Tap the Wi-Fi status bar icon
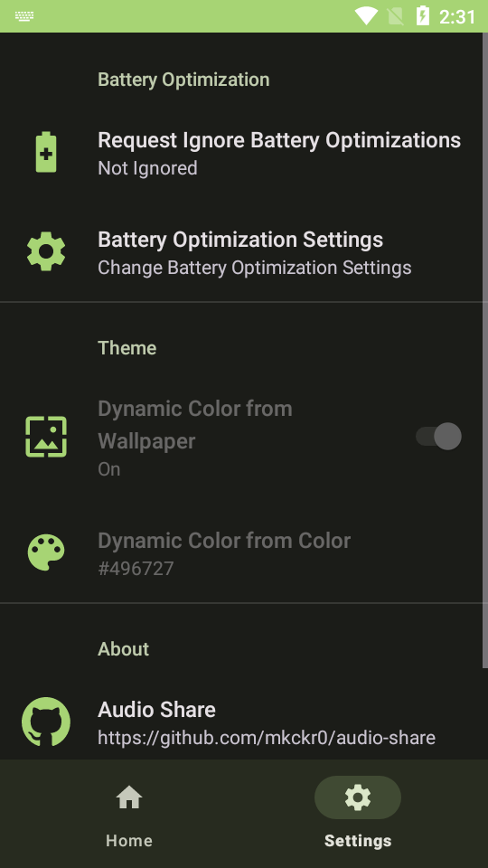The width and height of the screenshot is (488, 868). click(366, 16)
